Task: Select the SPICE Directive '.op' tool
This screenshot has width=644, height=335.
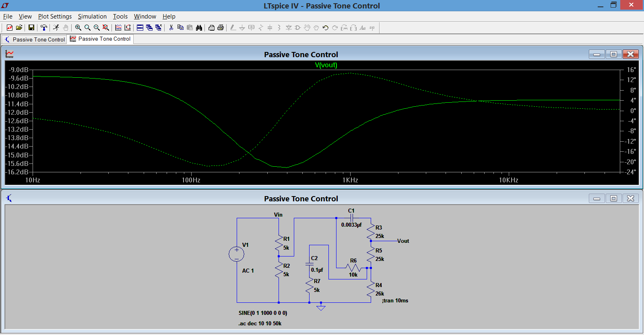Action: (x=372, y=28)
